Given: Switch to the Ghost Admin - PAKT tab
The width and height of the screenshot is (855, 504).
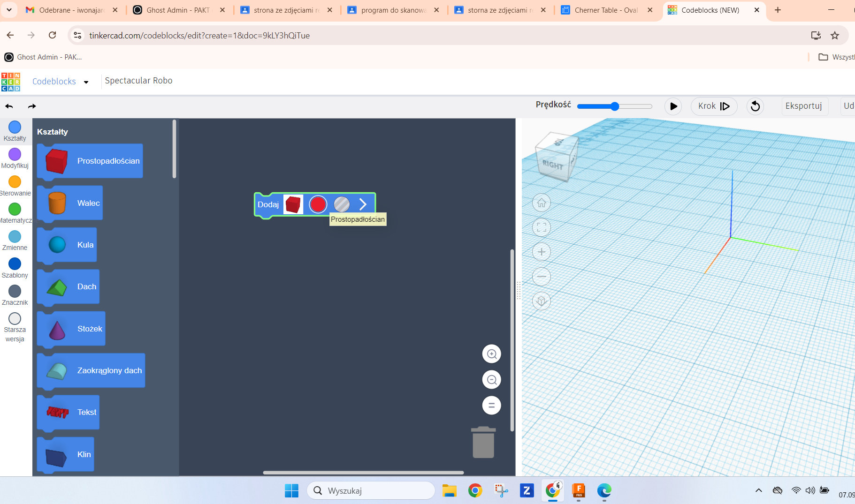Looking at the screenshot, I should coord(177,10).
